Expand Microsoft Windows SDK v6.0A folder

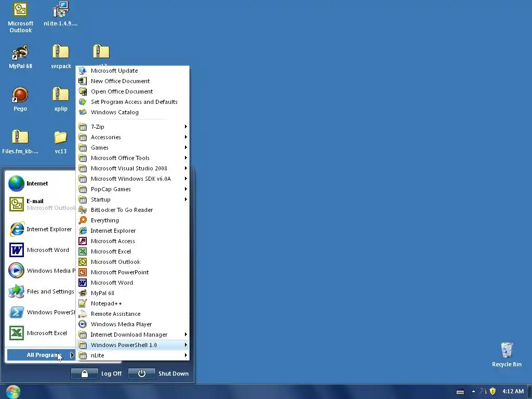(x=132, y=179)
